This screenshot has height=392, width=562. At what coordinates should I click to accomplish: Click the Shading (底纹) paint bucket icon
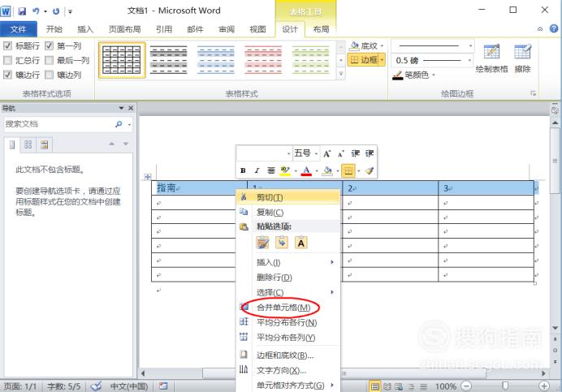[x=354, y=46]
